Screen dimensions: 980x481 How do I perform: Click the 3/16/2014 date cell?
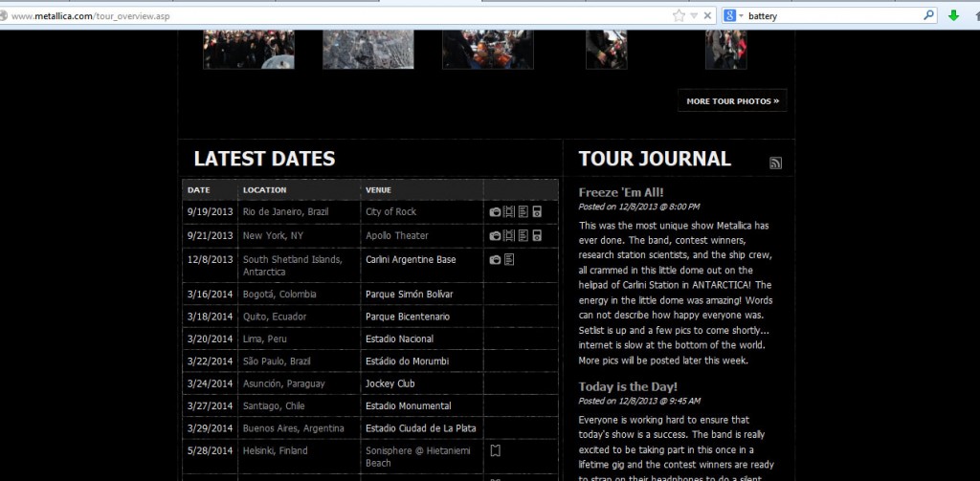(210, 295)
